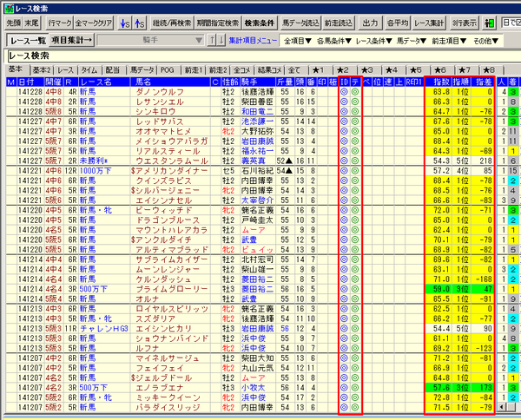
Task: Select the レース一覧 view button
Action: tap(28, 41)
